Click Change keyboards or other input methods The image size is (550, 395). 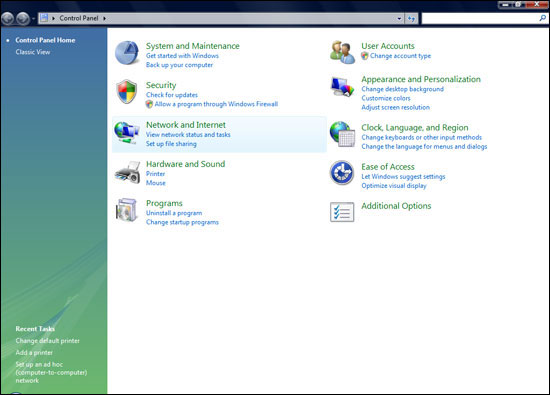(x=422, y=138)
